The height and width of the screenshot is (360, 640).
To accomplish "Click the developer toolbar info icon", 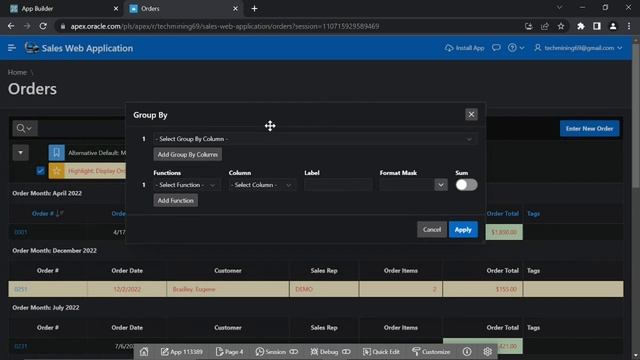I will pyautogui.click(x=467, y=351).
